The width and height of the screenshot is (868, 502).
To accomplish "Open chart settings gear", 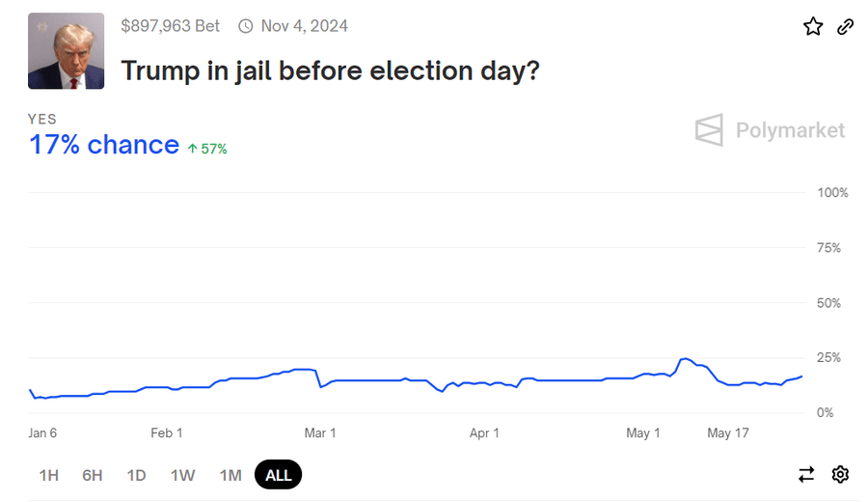I will [840, 474].
